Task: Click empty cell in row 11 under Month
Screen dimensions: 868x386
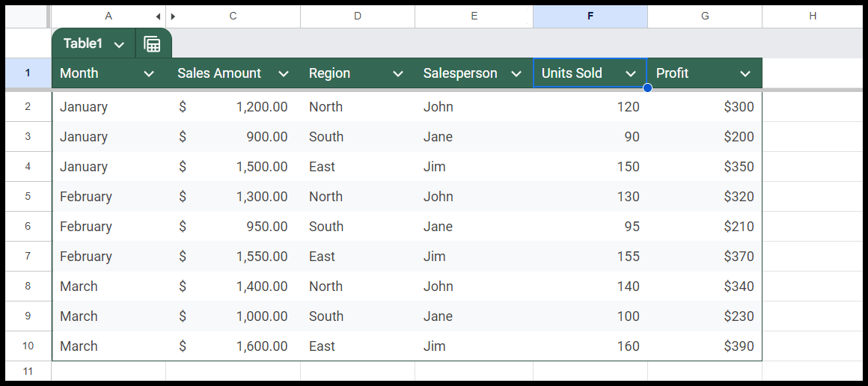Action: point(109,371)
